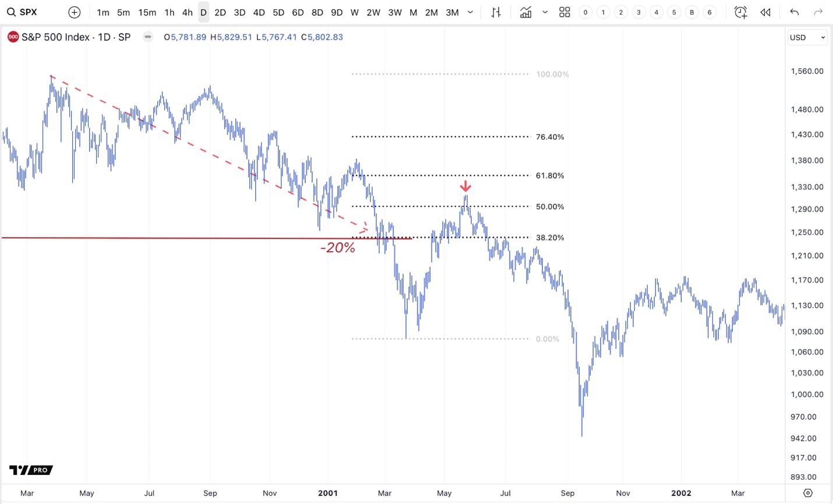Select the W weekly timeframe
833x504 pixels.
click(355, 12)
